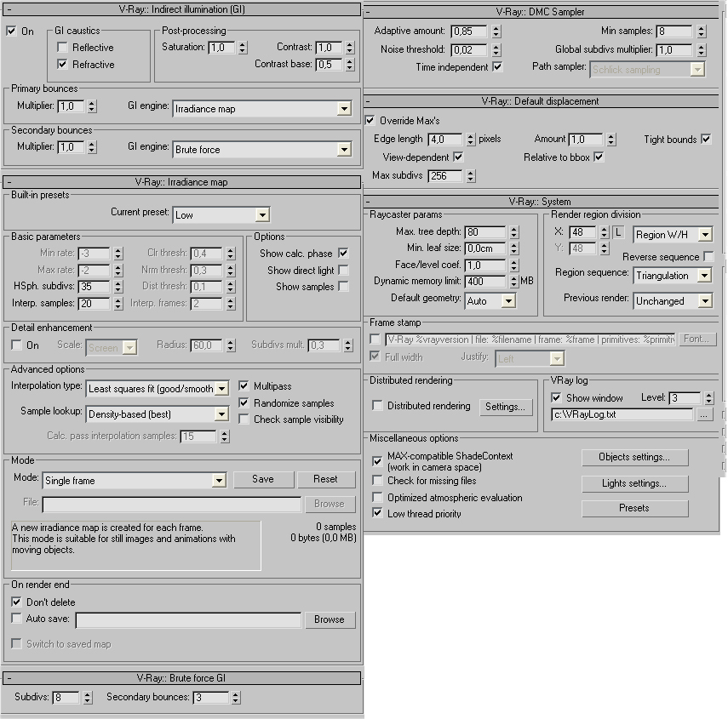
Task: Enable Detail enhancement On checkbox
Action: (17, 345)
